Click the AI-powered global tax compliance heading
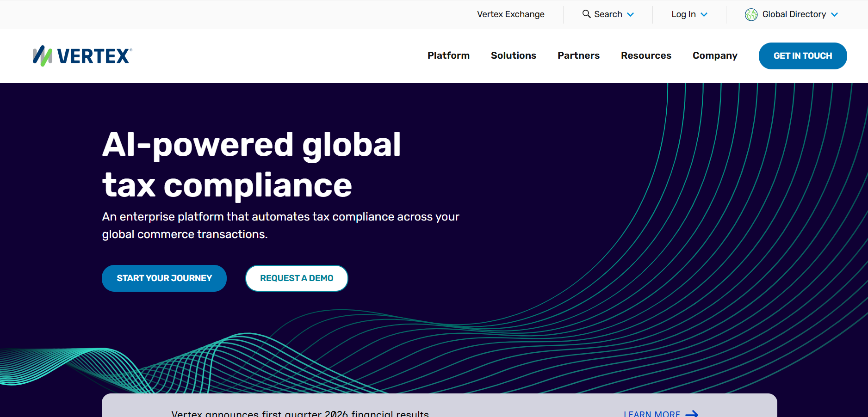 click(252, 165)
